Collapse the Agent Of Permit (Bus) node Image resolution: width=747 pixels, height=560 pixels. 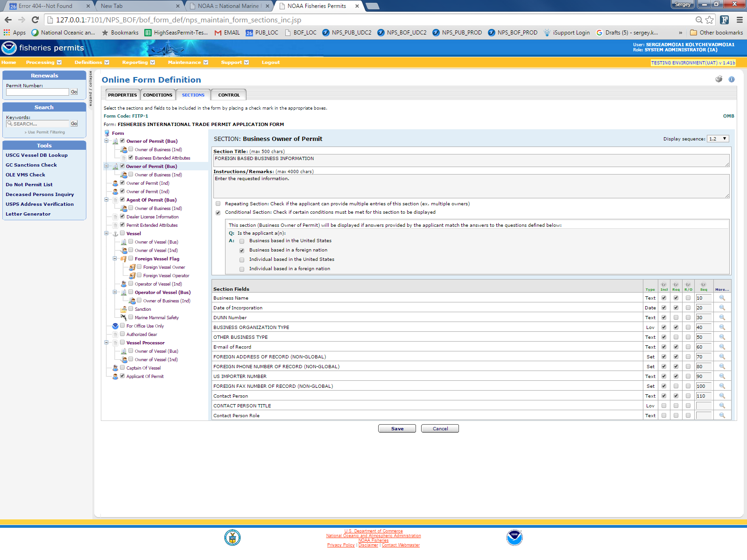tap(106, 200)
